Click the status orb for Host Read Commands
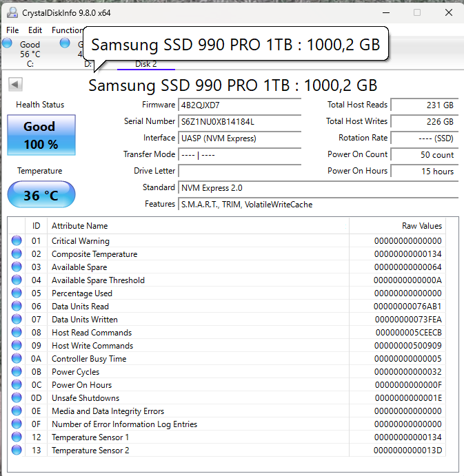 tap(17, 333)
